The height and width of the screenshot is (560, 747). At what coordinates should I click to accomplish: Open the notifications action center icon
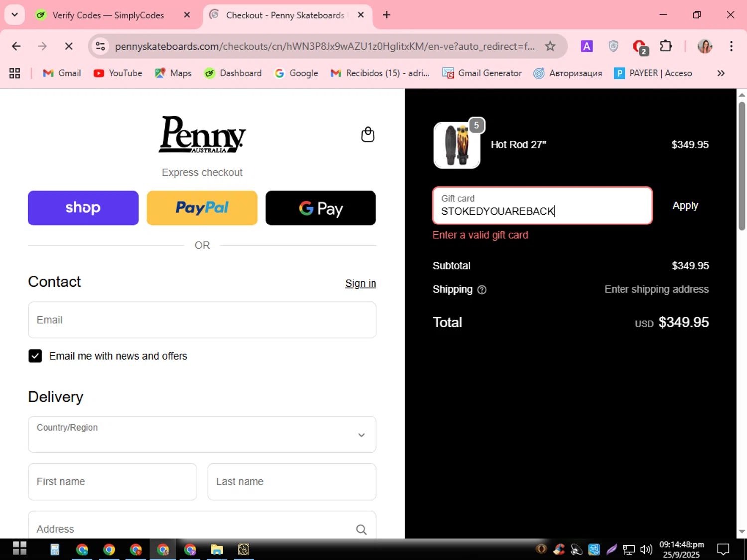click(723, 549)
